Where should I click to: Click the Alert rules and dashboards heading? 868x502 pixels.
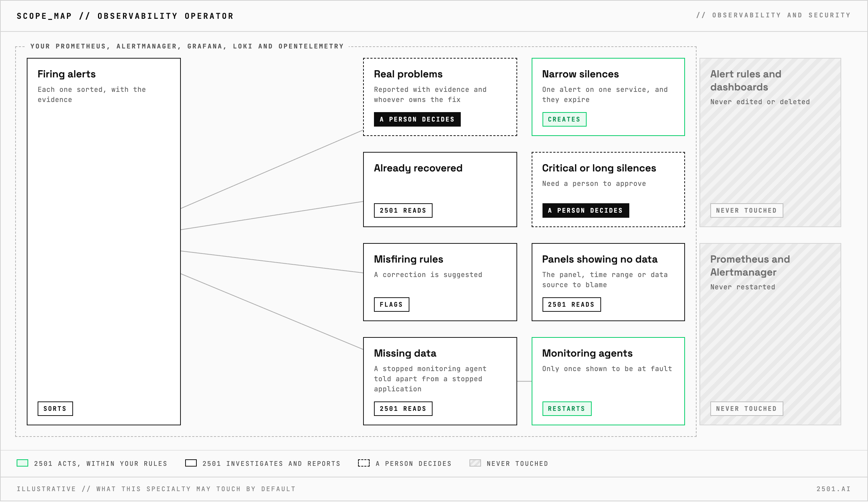[x=746, y=81]
